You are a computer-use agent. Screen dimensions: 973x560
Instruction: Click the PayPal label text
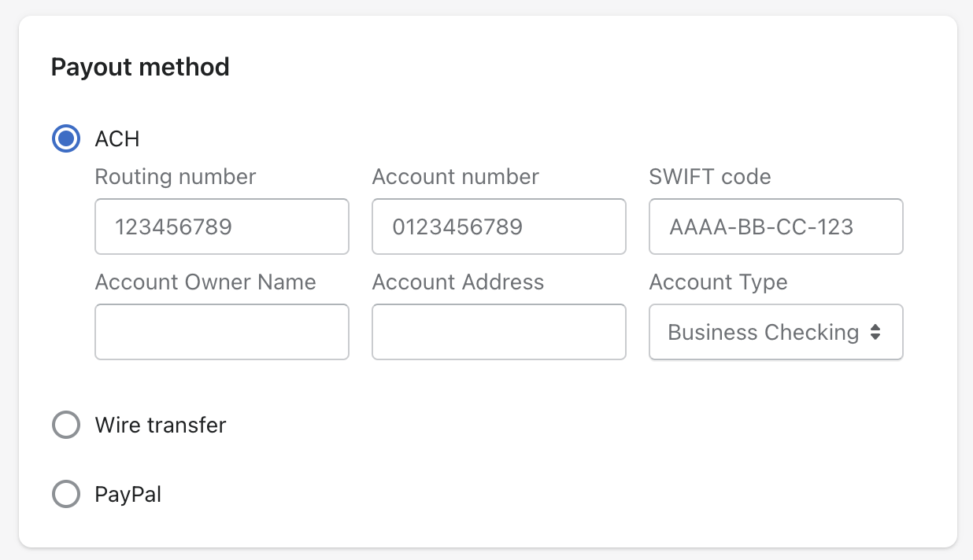pos(128,494)
